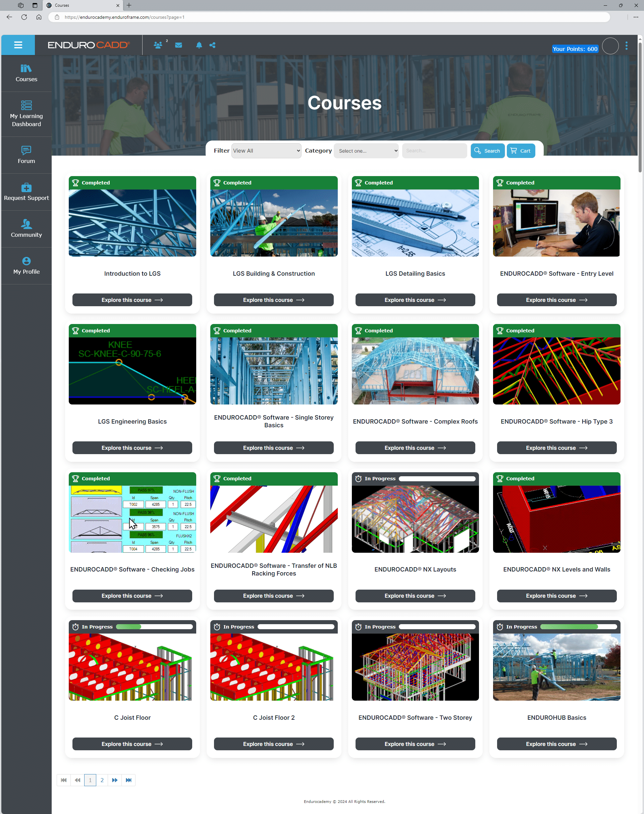
Task: Go to page 2 of courses
Action: [102, 780]
